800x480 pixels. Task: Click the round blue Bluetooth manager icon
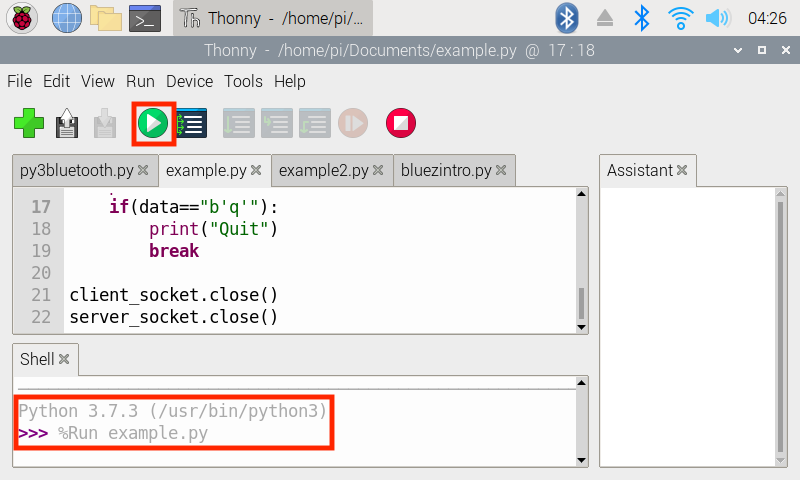566,18
